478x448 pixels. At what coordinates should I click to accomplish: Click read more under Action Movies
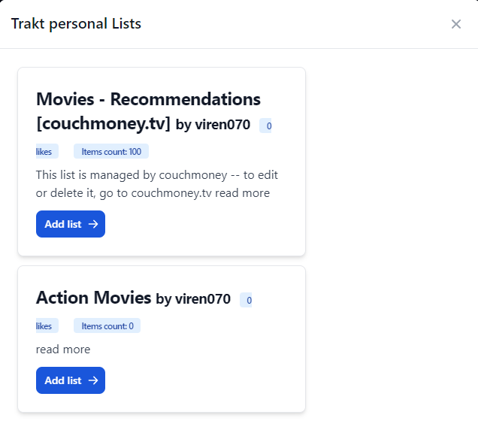pos(63,350)
